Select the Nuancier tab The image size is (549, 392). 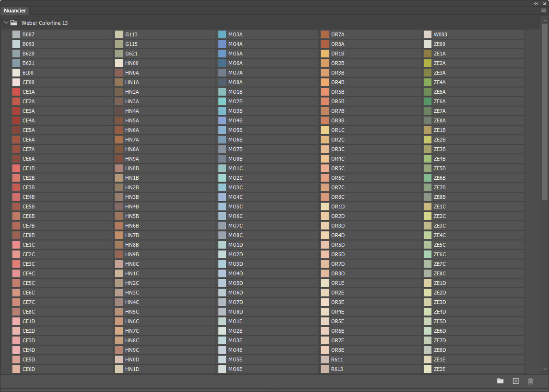pos(15,11)
